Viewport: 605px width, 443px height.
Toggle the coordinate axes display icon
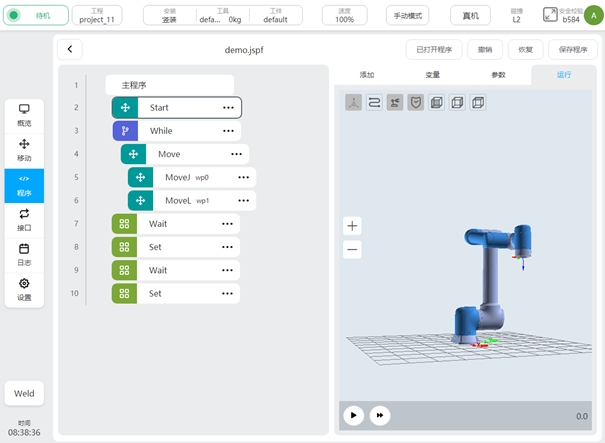click(x=354, y=102)
